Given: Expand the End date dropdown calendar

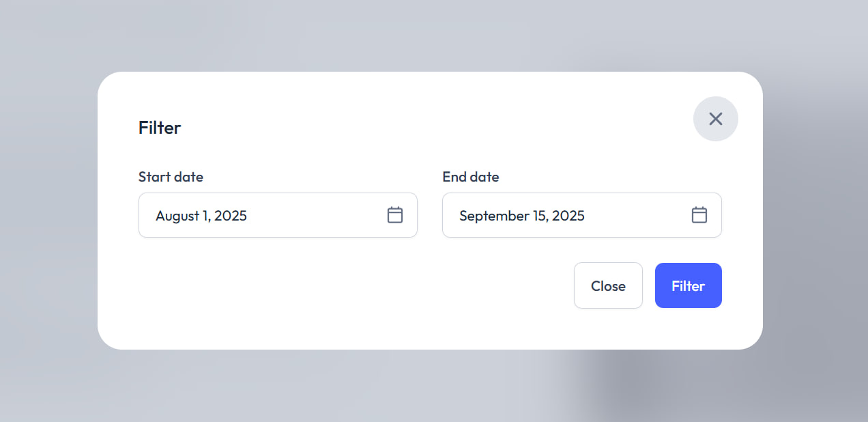Looking at the screenshot, I should (699, 215).
